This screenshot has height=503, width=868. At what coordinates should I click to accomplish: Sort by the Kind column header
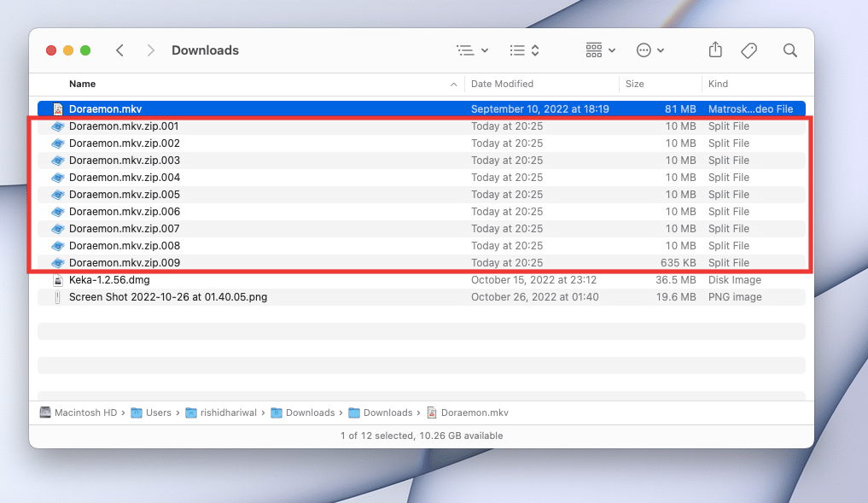pos(718,84)
